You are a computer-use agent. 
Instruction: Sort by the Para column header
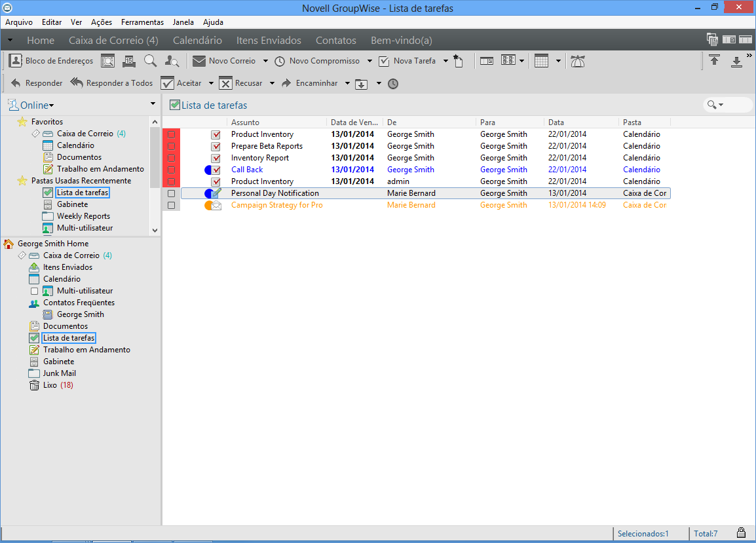click(510, 122)
